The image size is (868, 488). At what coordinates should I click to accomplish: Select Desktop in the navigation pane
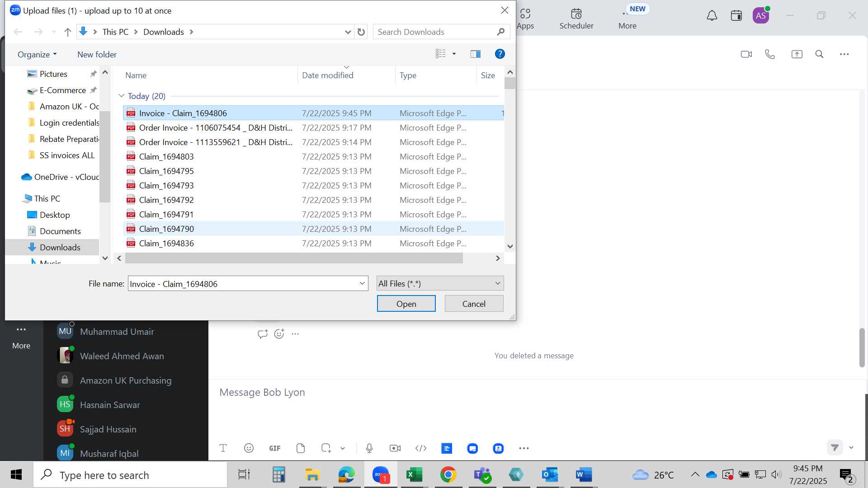click(55, 215)
